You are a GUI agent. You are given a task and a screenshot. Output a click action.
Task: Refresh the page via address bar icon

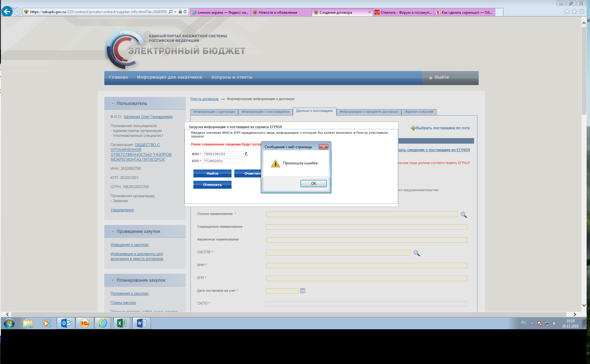click(x=185, y=12)
